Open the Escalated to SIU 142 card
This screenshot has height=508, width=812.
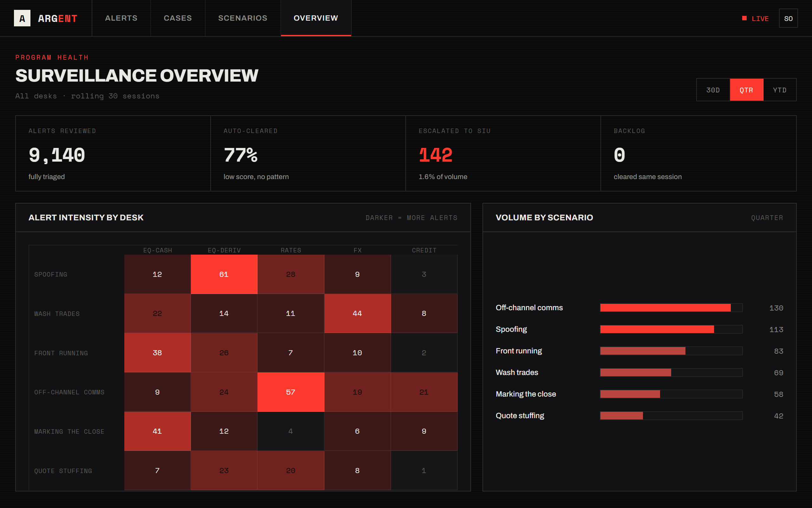[503, 154]
